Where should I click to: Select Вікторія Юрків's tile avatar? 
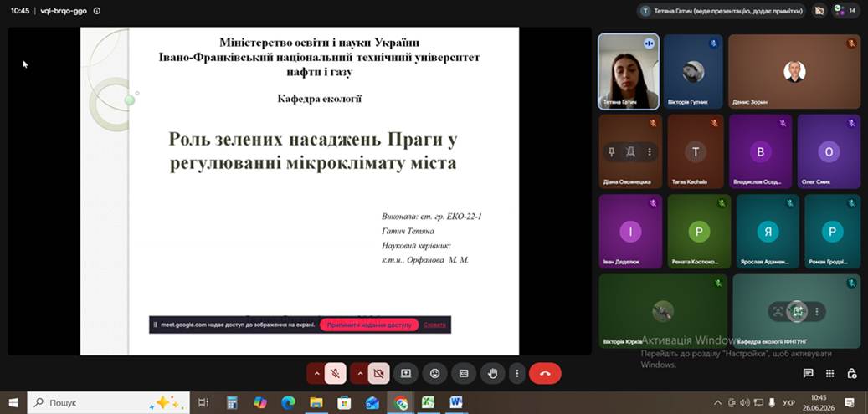(663, 311)
